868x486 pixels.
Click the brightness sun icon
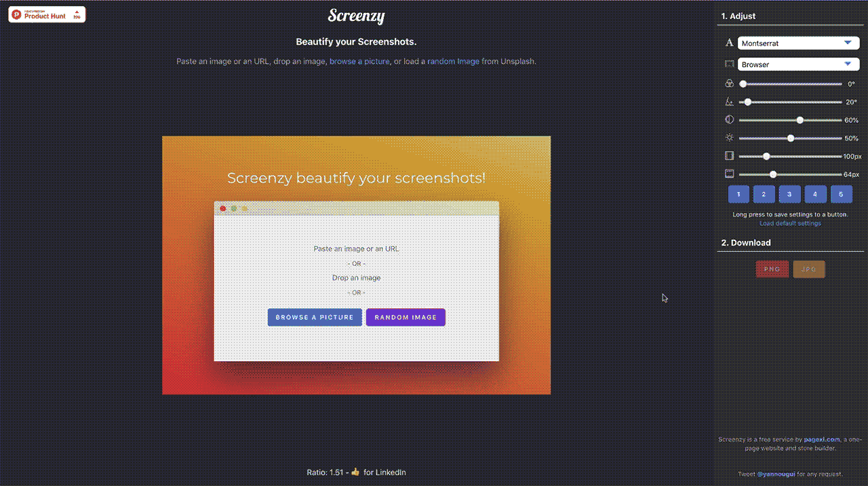click(730, 138)
